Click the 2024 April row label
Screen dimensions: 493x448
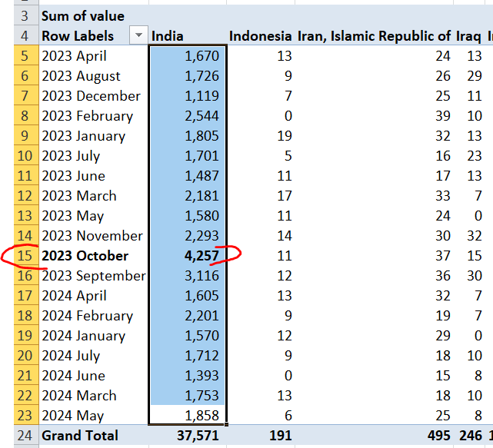click(74, 296)
